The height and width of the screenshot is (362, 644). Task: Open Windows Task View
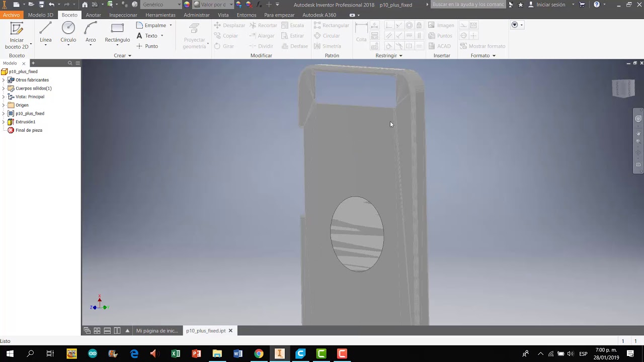[50, 353]
